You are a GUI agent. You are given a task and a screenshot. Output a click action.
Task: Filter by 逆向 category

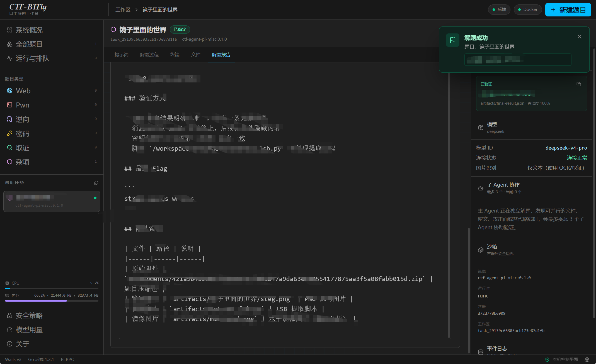(52, 119)
